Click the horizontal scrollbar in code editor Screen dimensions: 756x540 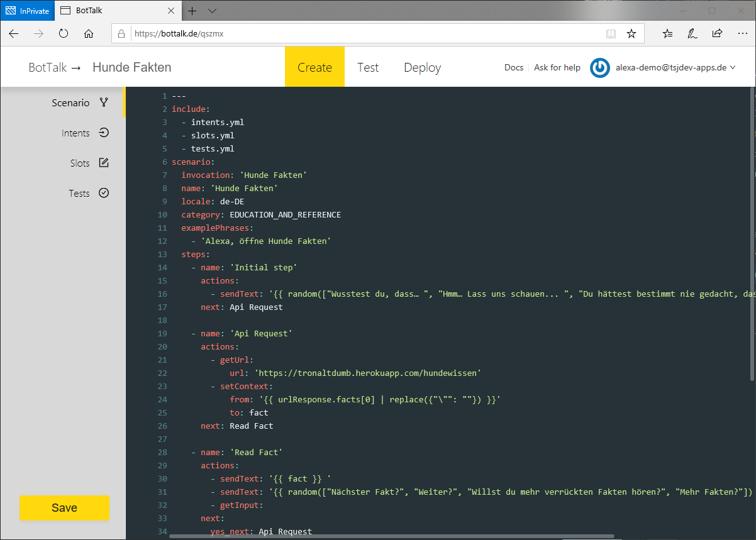click(391, 536)
